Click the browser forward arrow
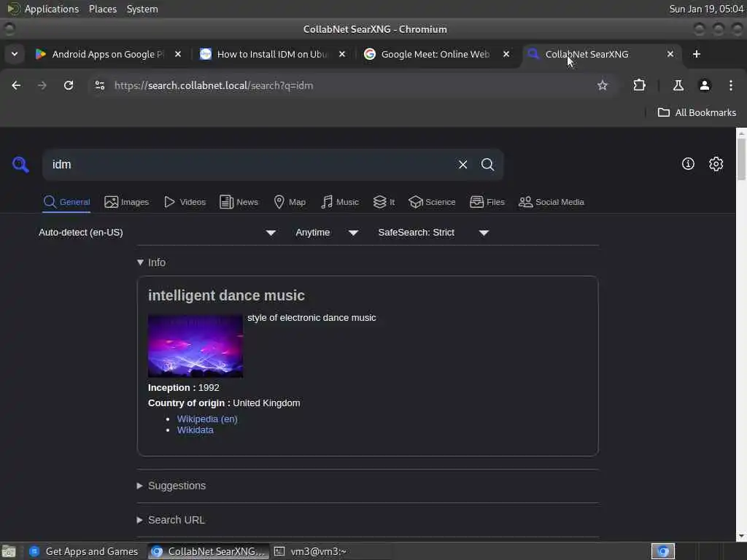 pyautogui.click(x=42, y=85)
